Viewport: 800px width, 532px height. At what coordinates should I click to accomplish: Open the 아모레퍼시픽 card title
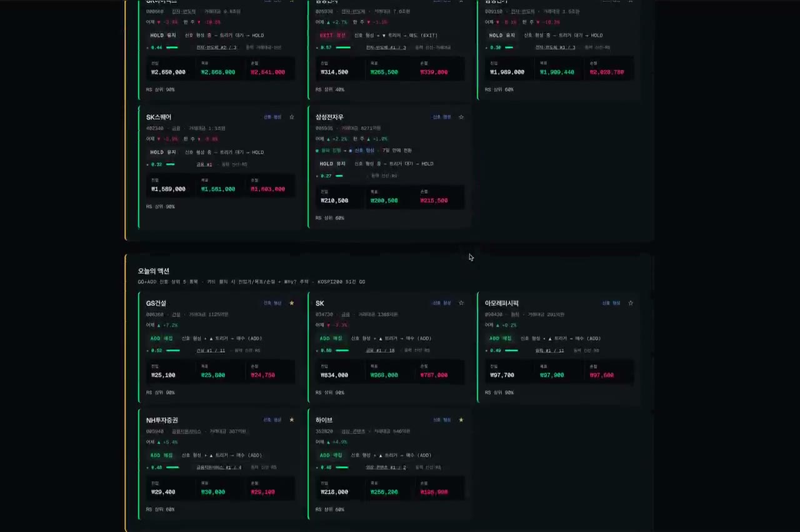pos(502,303)
